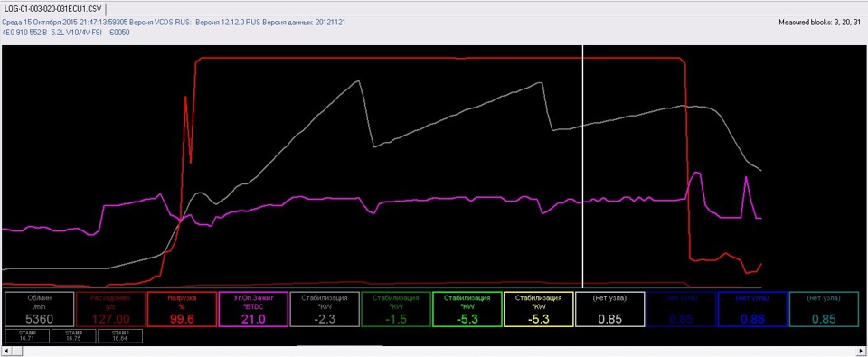The image size is (868, 357).
Task: Click the 'Версия данных: 20121121' text
Action: (305, 23)
